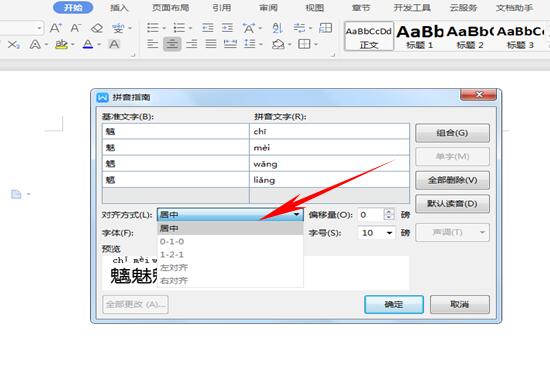This screenshot has width=550, height=377.
Task: Click the pinyin field containing wǎng
Action: tap(329, 164)
